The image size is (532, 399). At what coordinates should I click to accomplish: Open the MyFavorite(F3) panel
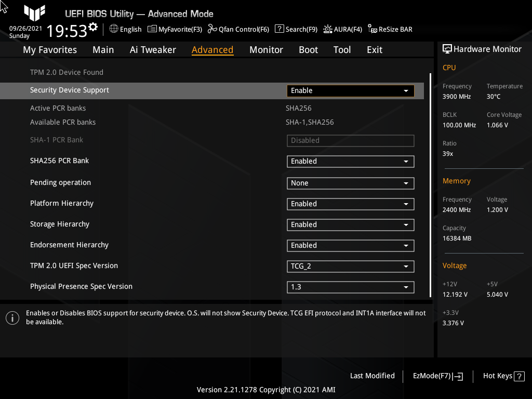pos(175,29)
